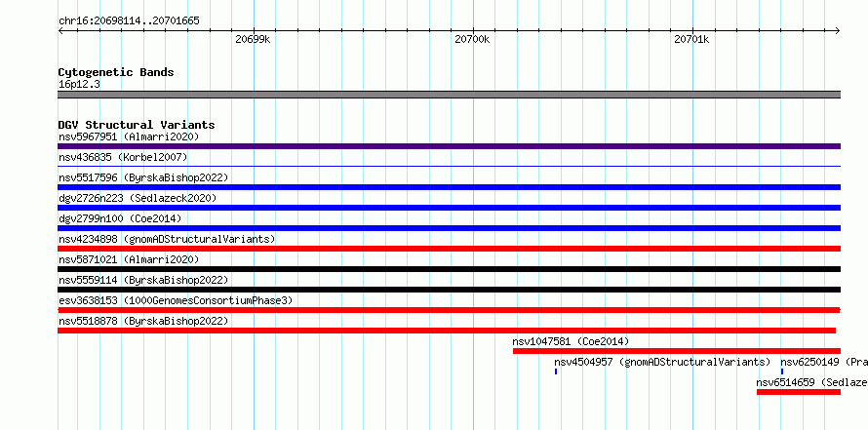The width and height of the screenshot is (868, 430).
Task: Click the blue dgv2726n223 variant bar
Action: [x=449, y=208]
